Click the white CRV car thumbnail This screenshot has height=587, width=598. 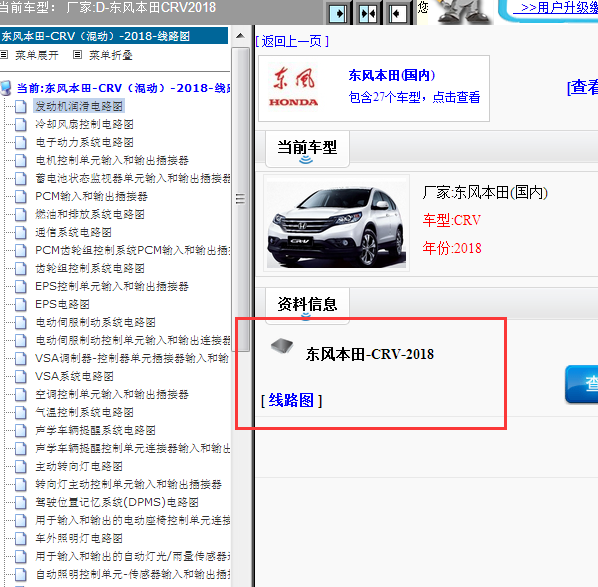(x=336, y=223)
